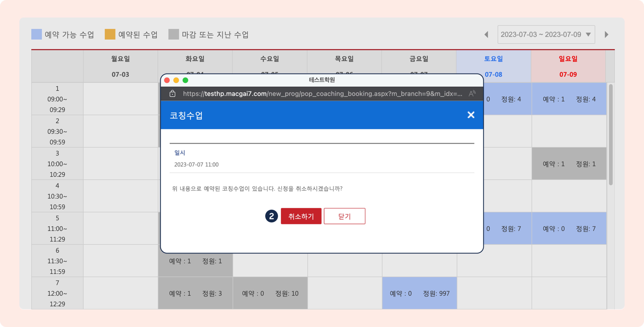Click the blue 예약 가능 수업 legend swatch
The width and height of the screenshot is (644, 327).
tap(36, 34)
